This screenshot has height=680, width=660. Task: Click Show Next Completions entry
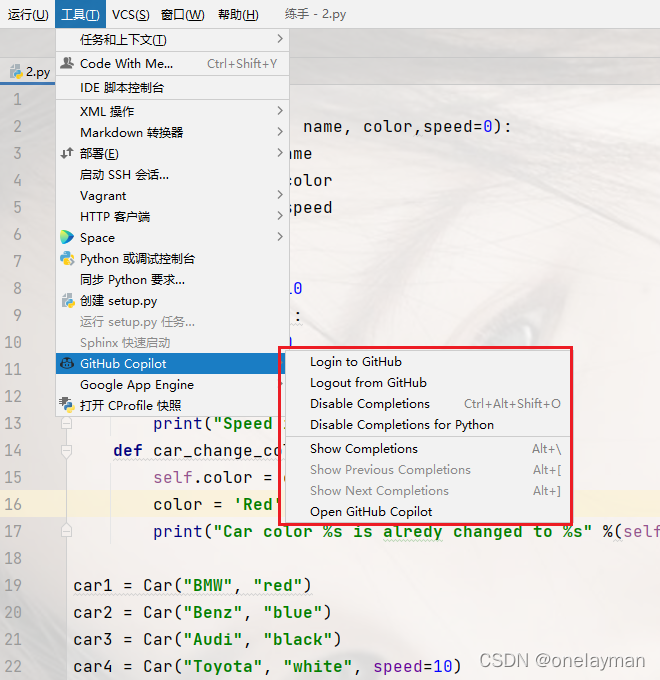[427, 490]
